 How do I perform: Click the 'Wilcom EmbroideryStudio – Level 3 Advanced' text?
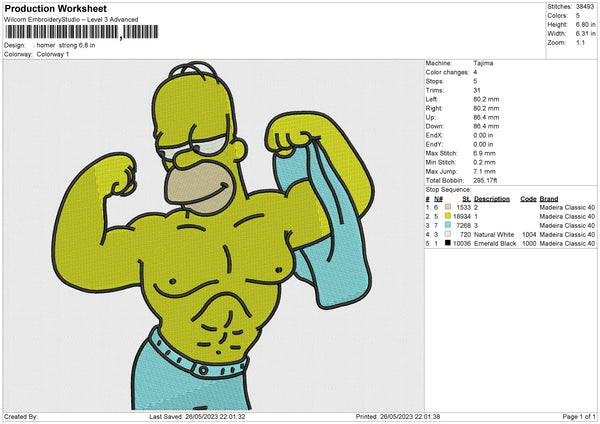[x=71, y=20]
